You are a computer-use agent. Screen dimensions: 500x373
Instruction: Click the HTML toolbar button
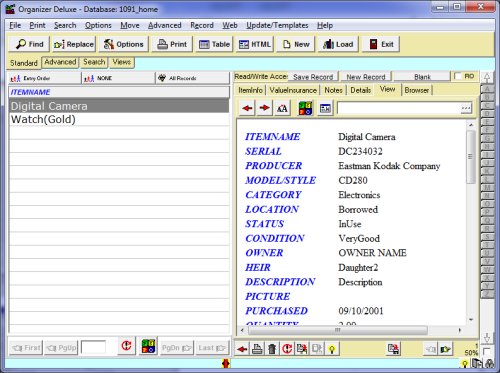pyautogui.click(x=255, y=44)
